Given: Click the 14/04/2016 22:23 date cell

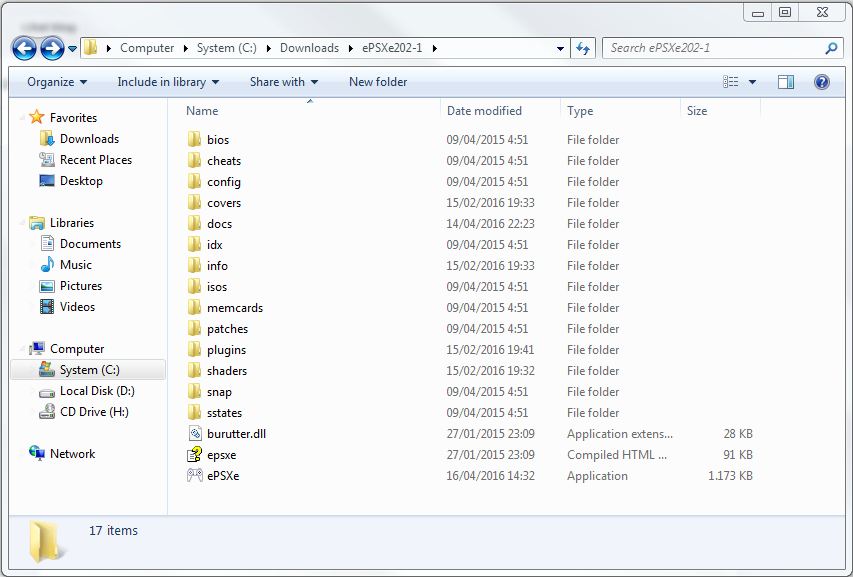Looking at the screenshot, I should click(490, 224).
